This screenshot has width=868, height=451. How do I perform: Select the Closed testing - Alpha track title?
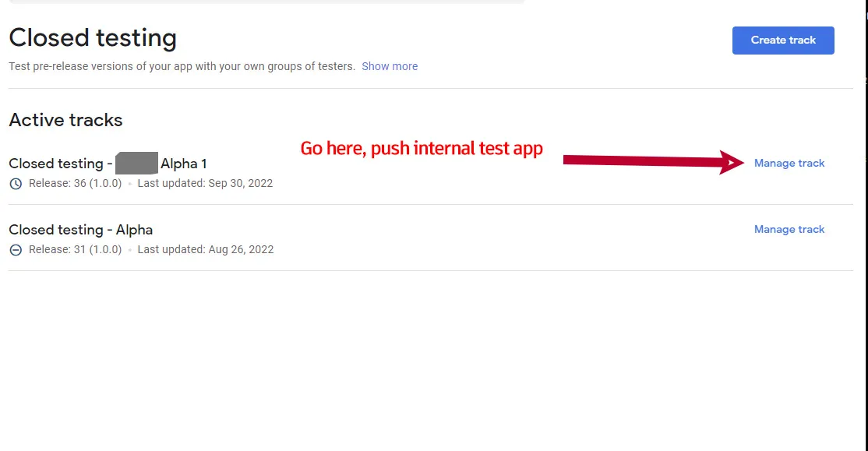(x=80, y=230)
